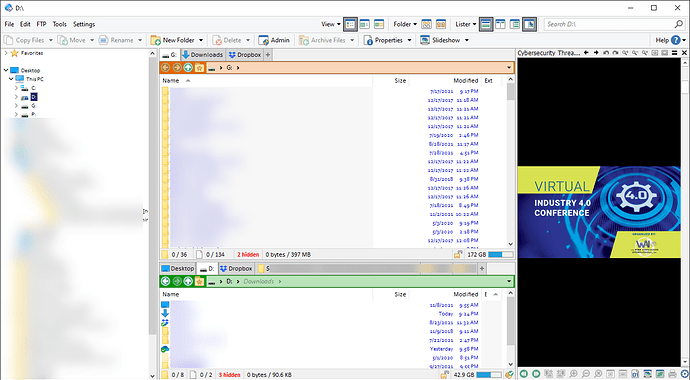Open the Slideshow dropdown arrow
The width and height of the screenshot is (690, 380).
pos(466,40)
